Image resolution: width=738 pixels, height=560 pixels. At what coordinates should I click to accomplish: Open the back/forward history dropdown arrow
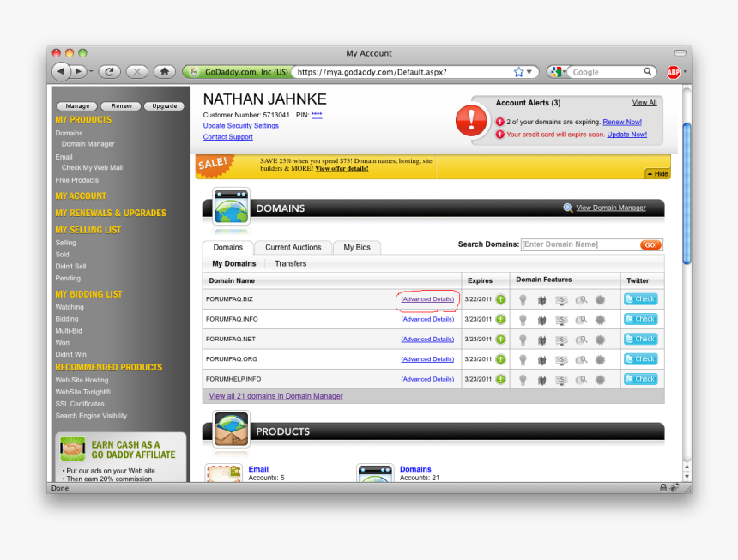91,72
